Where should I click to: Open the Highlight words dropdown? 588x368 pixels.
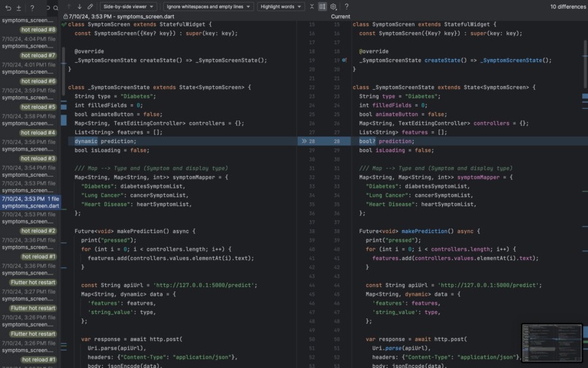(281, 7)
